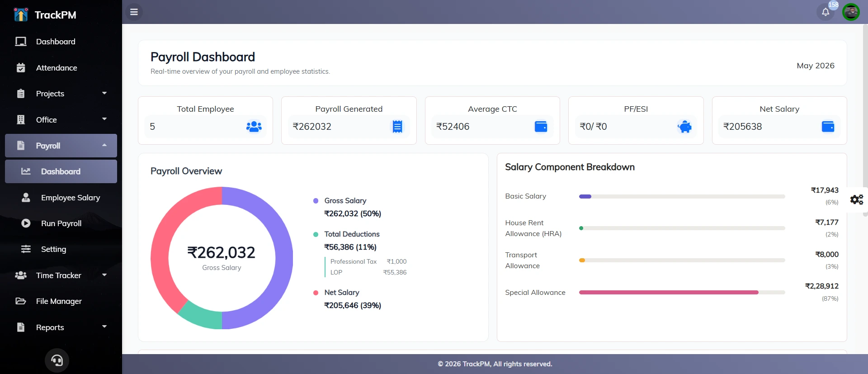Click the Basic Salary progress bar
This screenshot has height=374, width=868.
[682, 197]
